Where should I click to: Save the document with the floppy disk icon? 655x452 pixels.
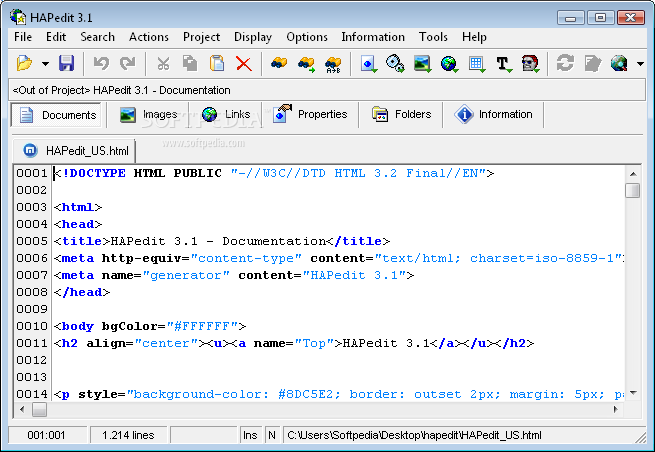pos(66,63)
